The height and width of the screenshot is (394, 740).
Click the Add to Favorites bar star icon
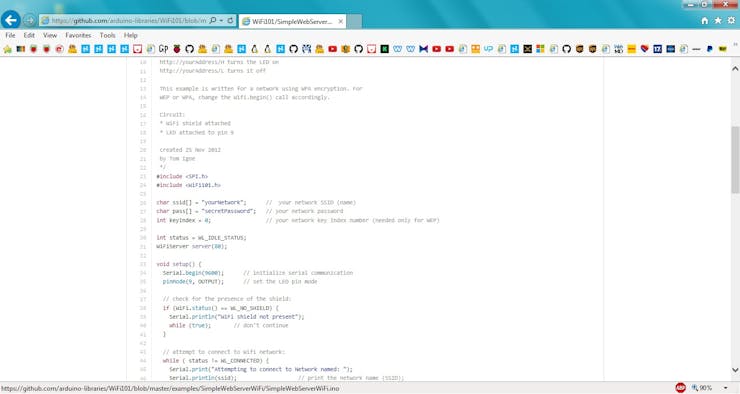click(8, 49)
